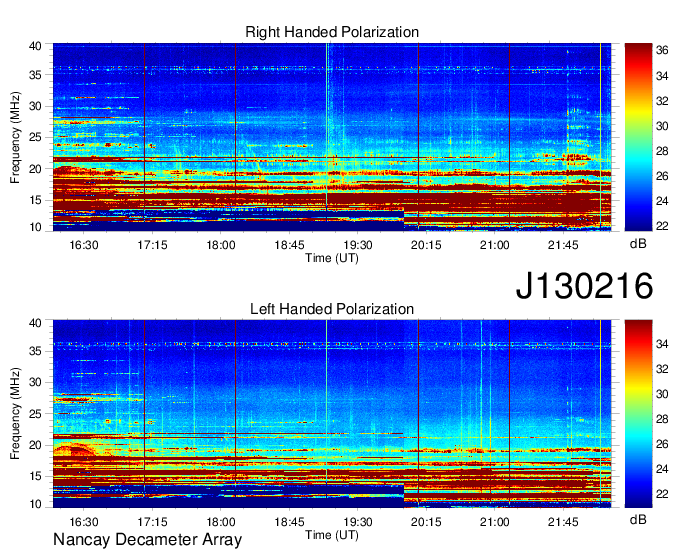Click the dB unit label under lower colorbar
The height and width of the screenshot is (552, 680).
tap(638, 519)
